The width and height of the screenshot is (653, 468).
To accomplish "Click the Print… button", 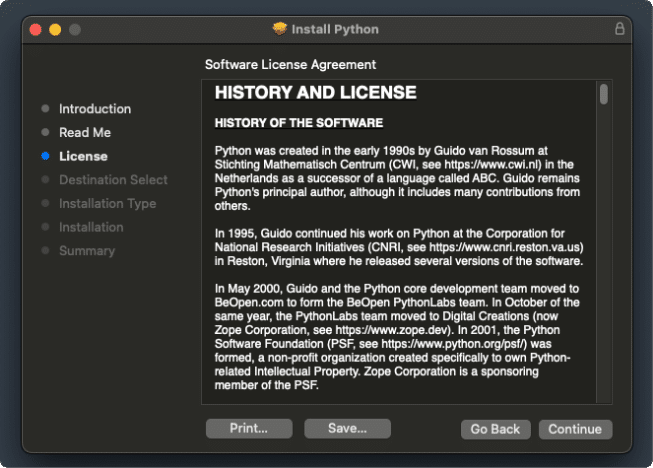I will (x=249, y=428).
